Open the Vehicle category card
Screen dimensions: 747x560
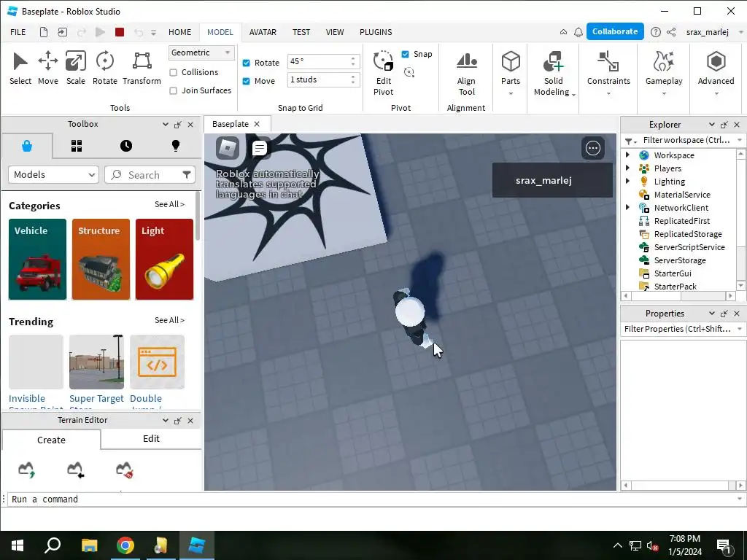37,259
